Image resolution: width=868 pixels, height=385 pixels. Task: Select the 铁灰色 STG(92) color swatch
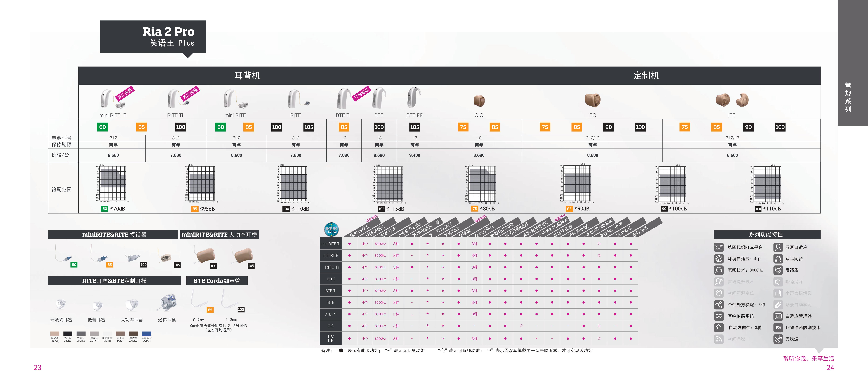coord(81,334)
